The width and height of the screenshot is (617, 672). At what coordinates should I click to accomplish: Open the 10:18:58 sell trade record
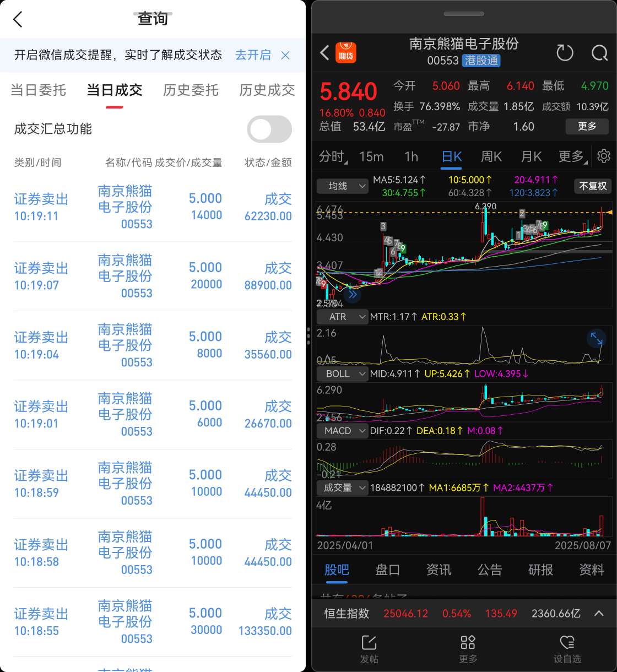coord(153,553)
